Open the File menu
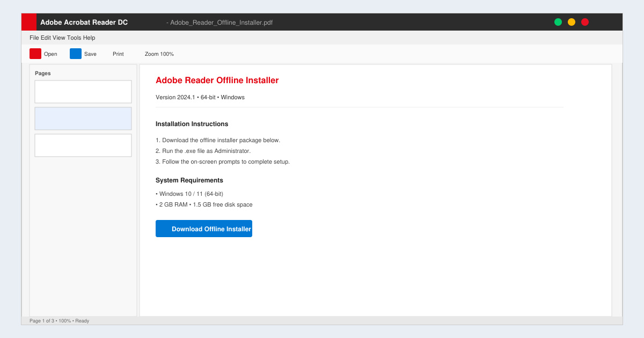This screenshot has height=338, width=644. pyautogui.click(x=34, y=38)
